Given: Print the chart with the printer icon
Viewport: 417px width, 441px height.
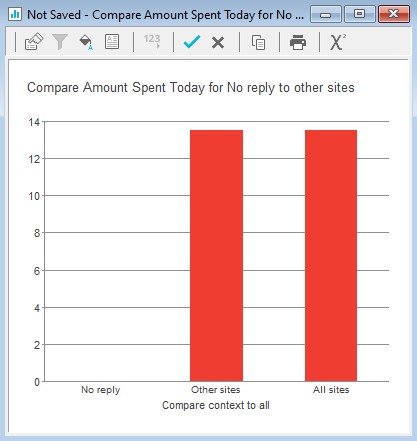Looking at the screenshot, I should (298, 42).
